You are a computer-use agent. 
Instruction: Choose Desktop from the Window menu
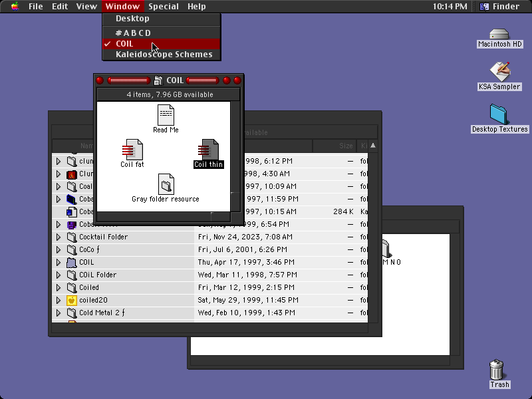tap(162, 19)
